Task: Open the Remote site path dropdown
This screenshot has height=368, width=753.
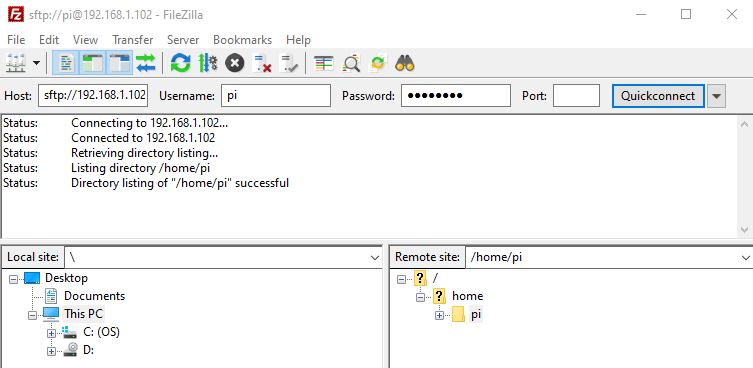Action: [x=746, y=258]
